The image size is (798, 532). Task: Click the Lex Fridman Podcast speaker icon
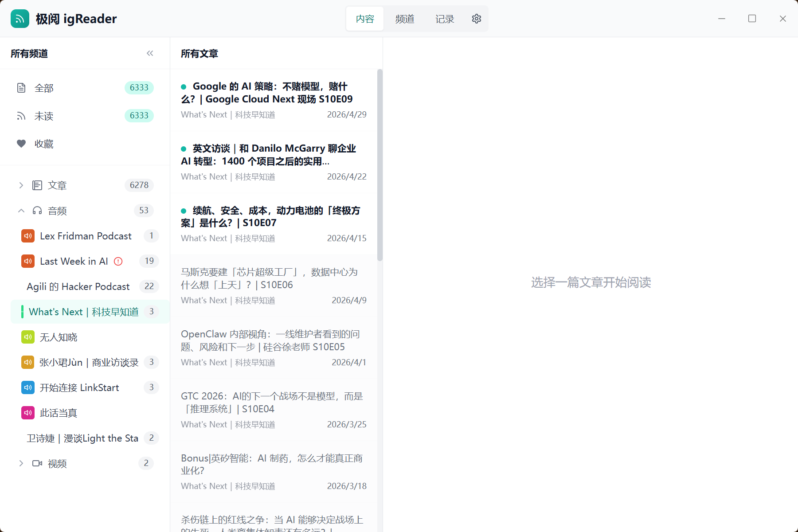click(x=28, y=236)
